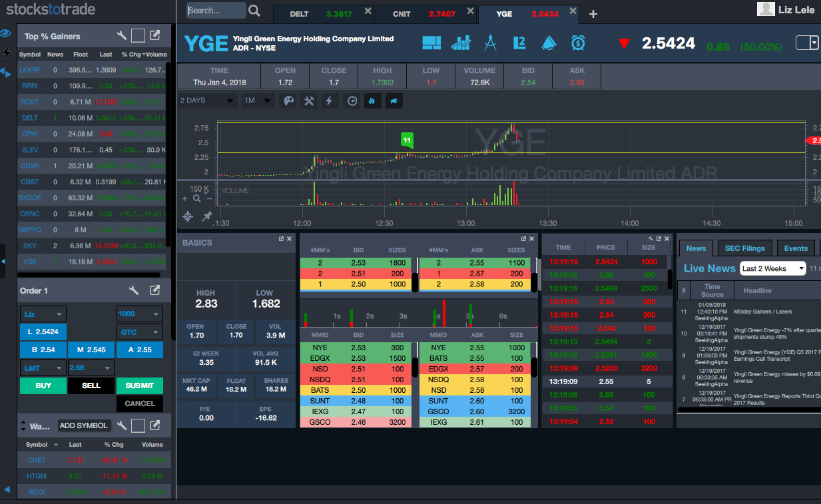
Task: Click the CANCEL order button
Action: [x=139, y=403]
